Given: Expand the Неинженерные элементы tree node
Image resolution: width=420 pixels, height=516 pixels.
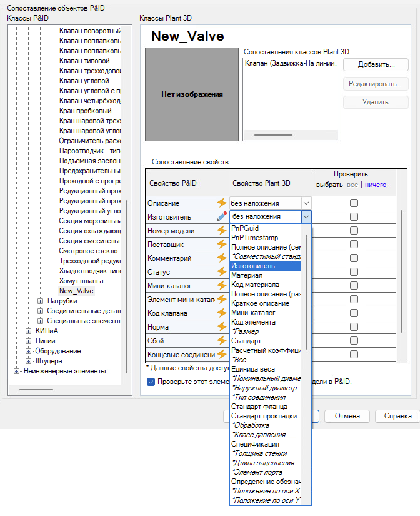Looking at the screenshot, I should (16, 371).
